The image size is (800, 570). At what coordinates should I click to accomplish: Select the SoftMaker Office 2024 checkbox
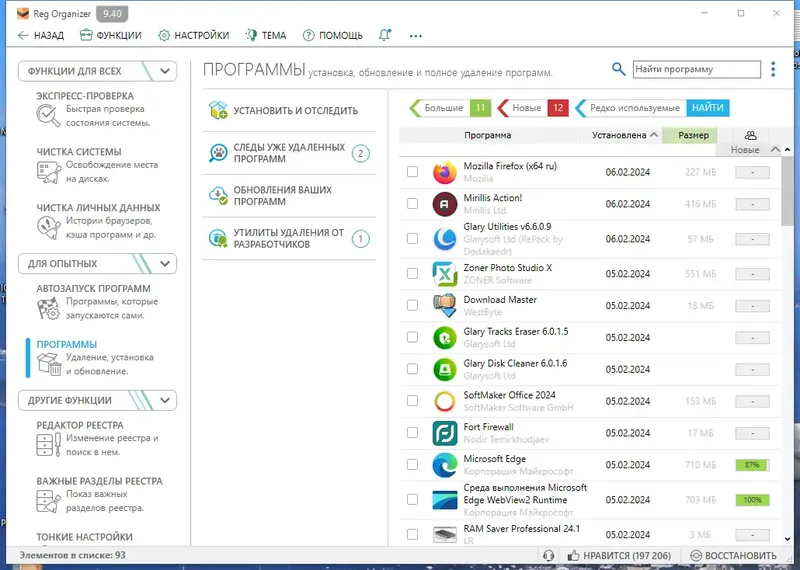(x=412, y=401)
